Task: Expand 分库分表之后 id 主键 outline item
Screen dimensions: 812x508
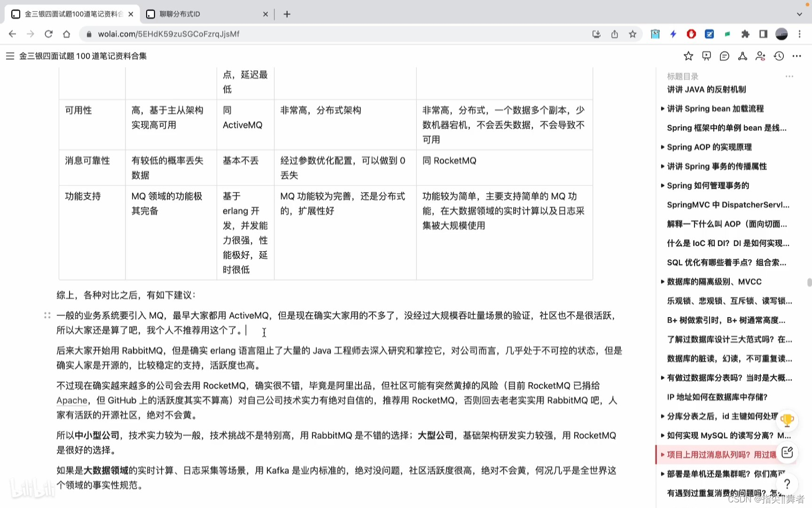Action: pyautogui.click(x=663, y=416)
